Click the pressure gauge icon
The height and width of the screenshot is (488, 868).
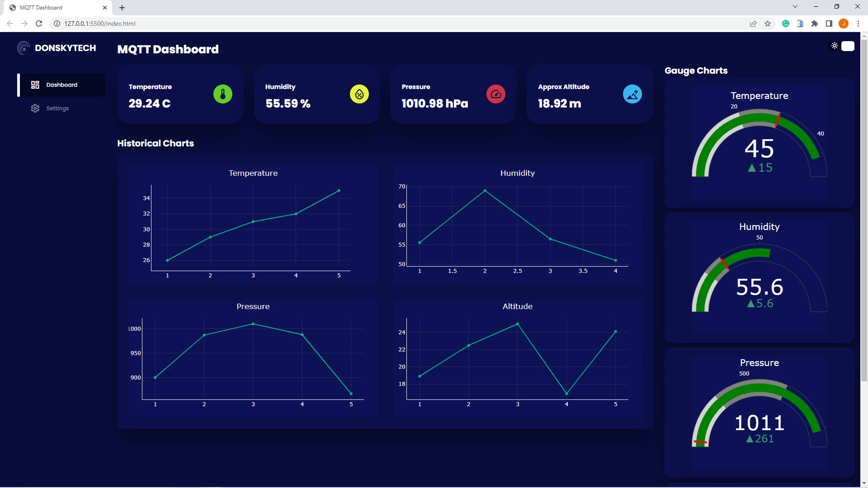click(496, 94)
